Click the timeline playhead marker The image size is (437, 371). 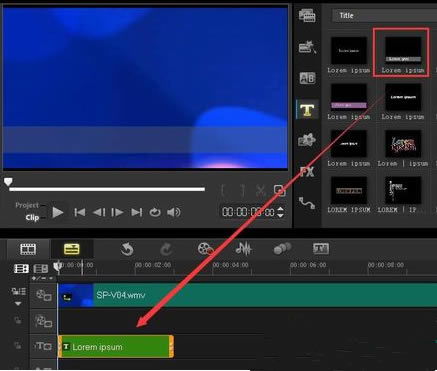(x=58, y=266)
